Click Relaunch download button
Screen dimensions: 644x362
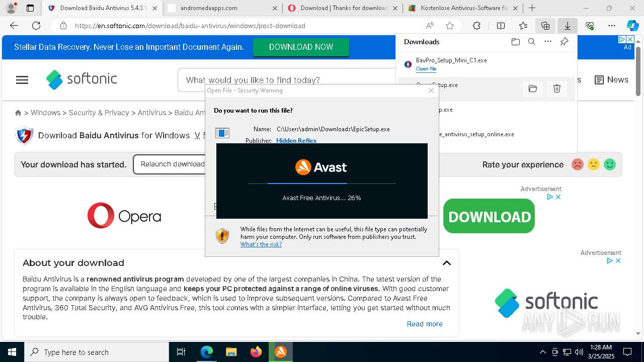[172, 164]
